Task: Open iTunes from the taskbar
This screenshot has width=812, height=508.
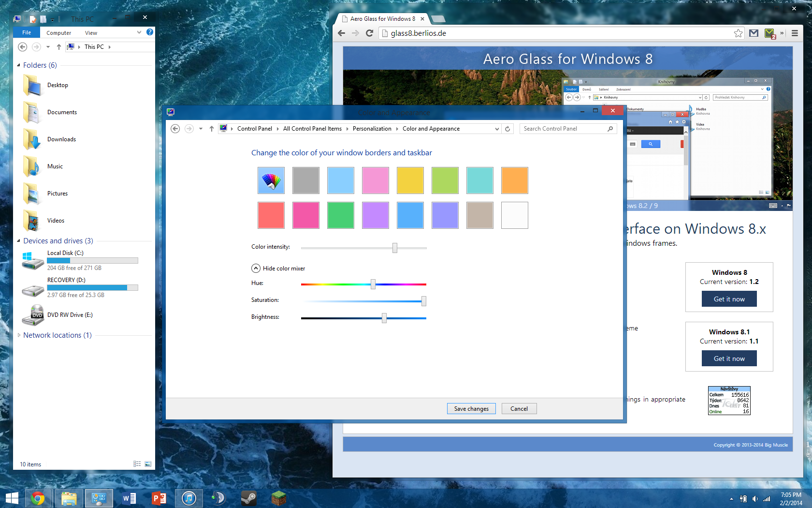Action: click(x=188, y=498)
